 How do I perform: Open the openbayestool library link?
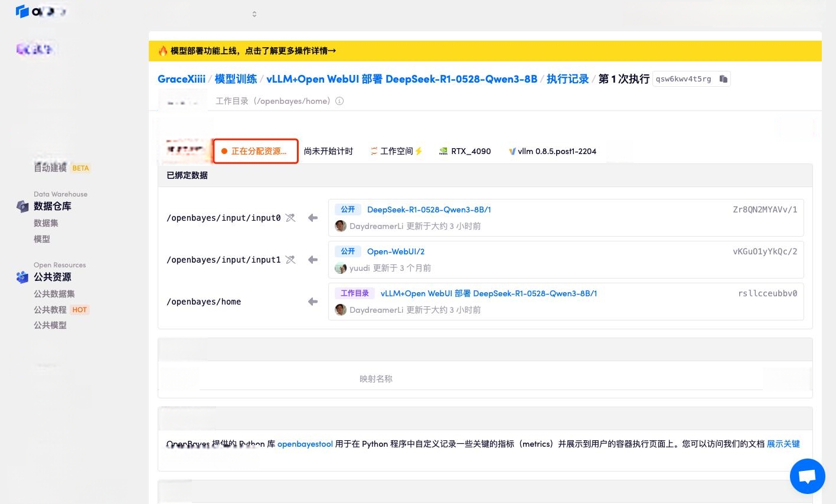click(305, 444)
